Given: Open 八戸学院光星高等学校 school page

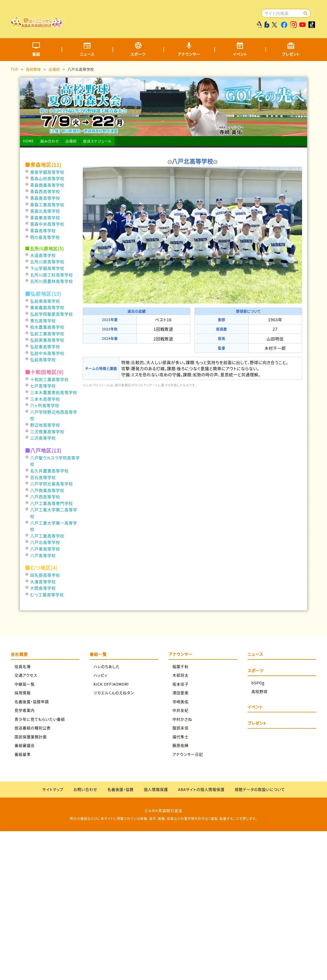Looking at the screenshot, I should point(51,484).
